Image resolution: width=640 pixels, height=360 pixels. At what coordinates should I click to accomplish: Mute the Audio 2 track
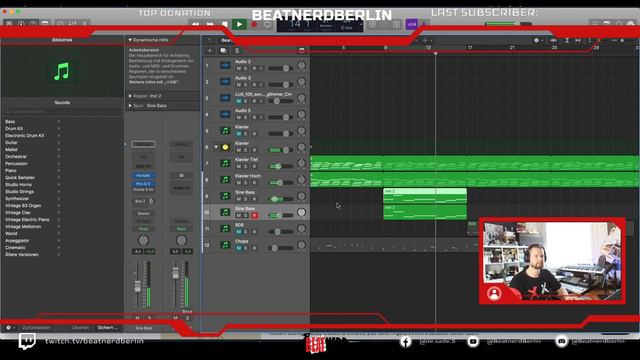click(x=239, y=69)
